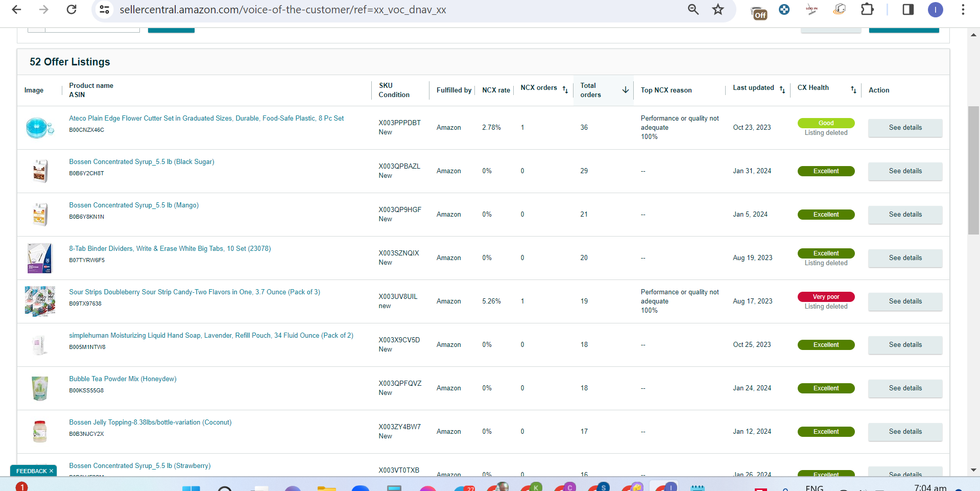Go back to the previous page
The width and height of the screenshot is (980, 491).
(16, 9)
